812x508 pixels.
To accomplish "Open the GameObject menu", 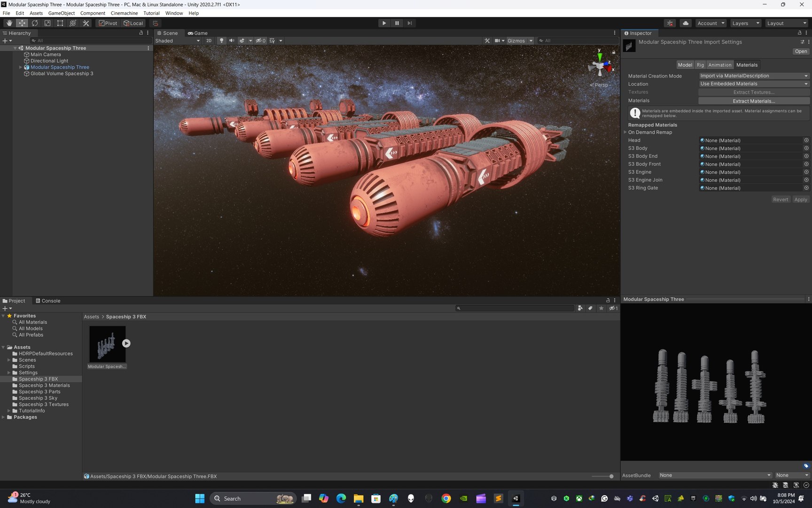I will coord(61,13).
